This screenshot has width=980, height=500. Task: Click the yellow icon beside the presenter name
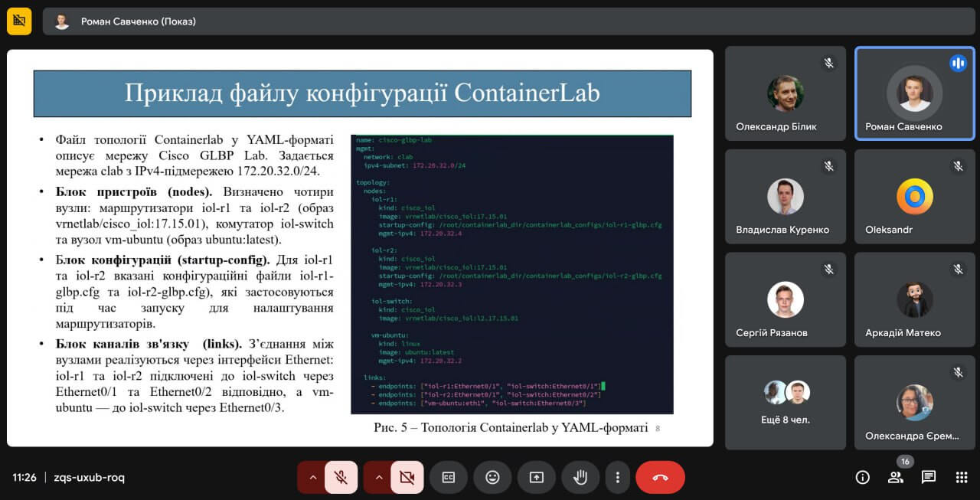(19, 21)
